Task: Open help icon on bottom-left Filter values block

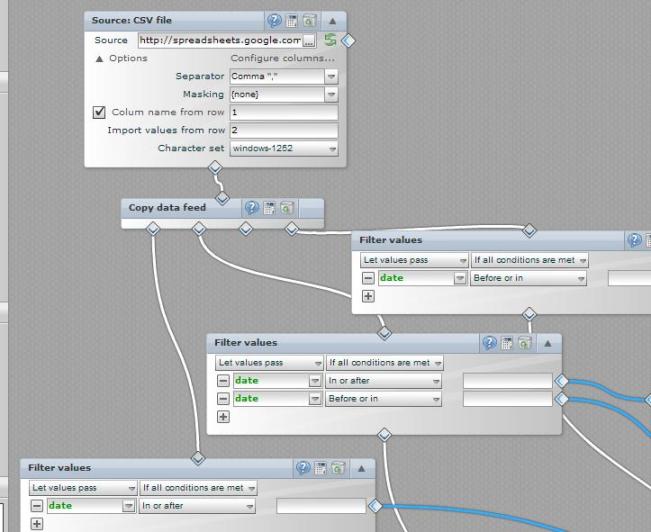Action: pyautogui.click(x=303, y=467)
